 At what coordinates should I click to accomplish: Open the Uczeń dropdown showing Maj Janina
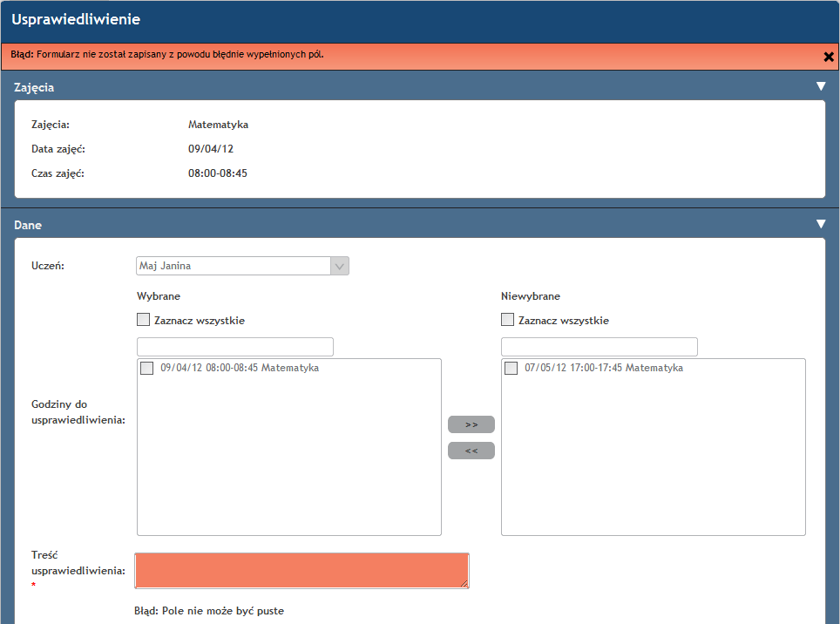click(x=243, y=266)
